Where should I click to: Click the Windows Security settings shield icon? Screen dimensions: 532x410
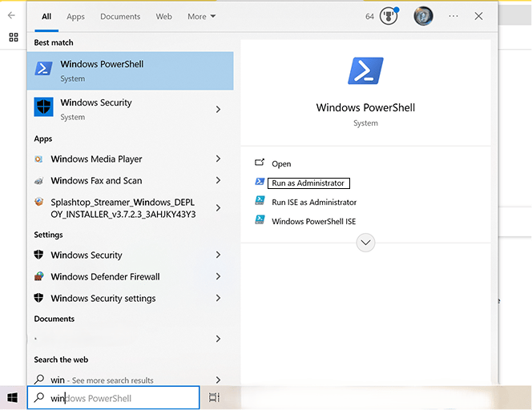tap(38, 255)
